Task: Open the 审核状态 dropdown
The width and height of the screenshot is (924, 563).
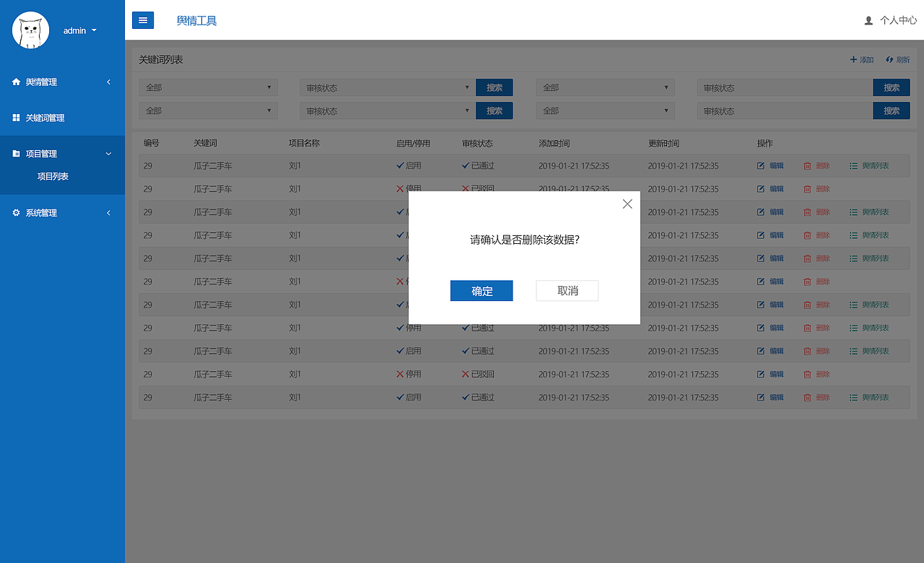Action: click(387, 87)
